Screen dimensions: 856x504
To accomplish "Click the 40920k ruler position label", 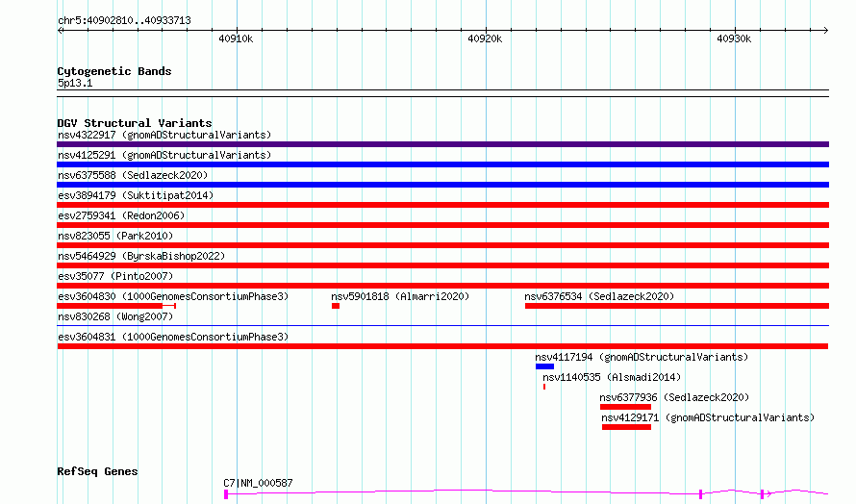I will (485, 38).
